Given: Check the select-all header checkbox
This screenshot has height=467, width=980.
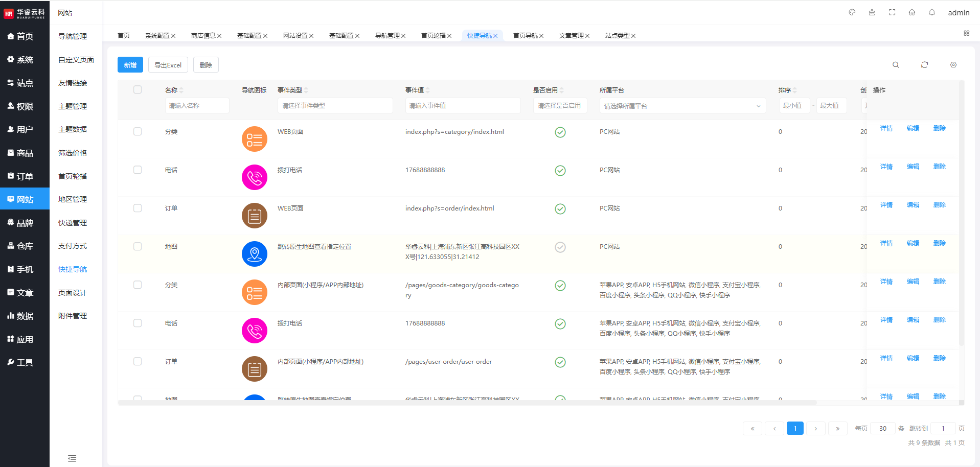Looking at the screenshot, I should [138, 90].
